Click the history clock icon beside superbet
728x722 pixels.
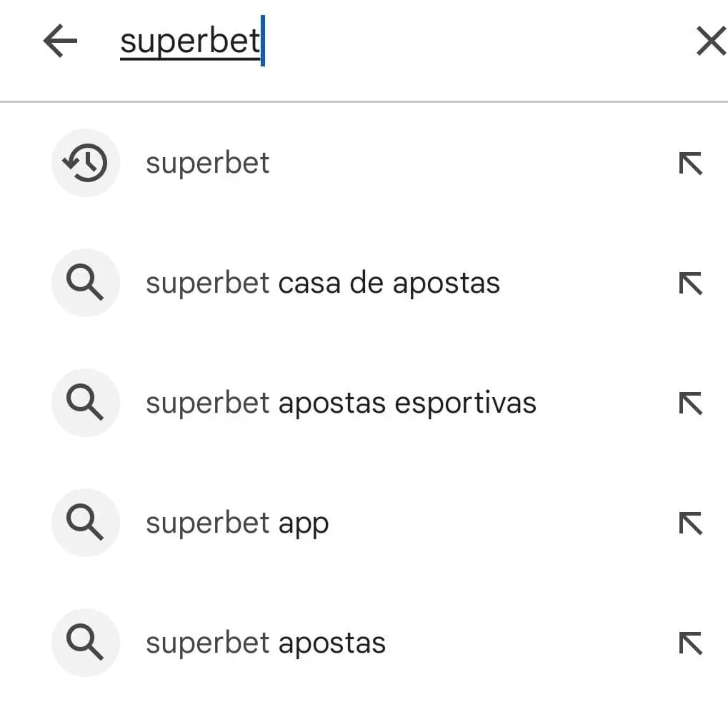pyautogui.click(x=85, y=163)
